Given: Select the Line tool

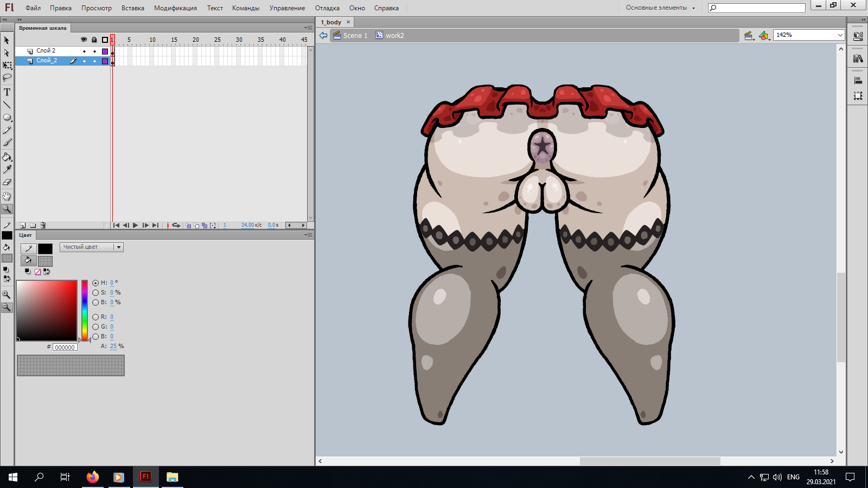Looking at the screenshot, I should coord(7,105).
